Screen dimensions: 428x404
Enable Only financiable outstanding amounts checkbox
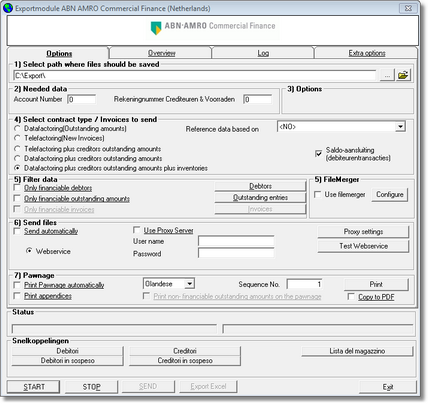tap(17, 198)
